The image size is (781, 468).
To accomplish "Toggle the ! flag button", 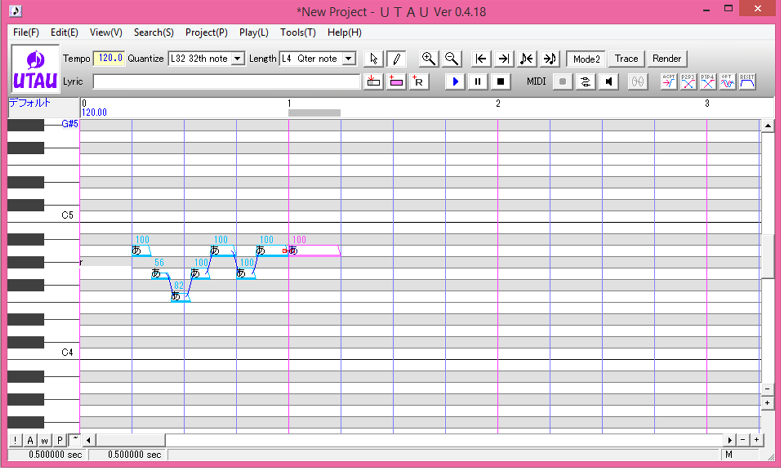I will (x=15, y=440).
